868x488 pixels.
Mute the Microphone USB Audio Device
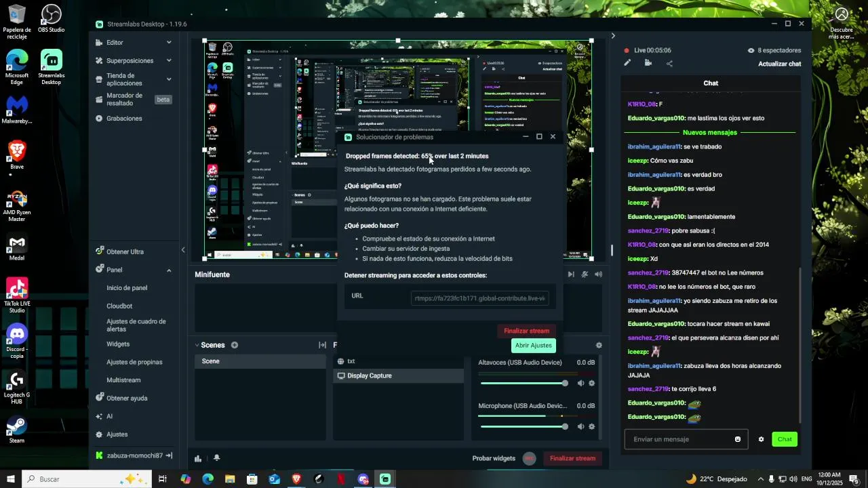click(x=580, y=426)
